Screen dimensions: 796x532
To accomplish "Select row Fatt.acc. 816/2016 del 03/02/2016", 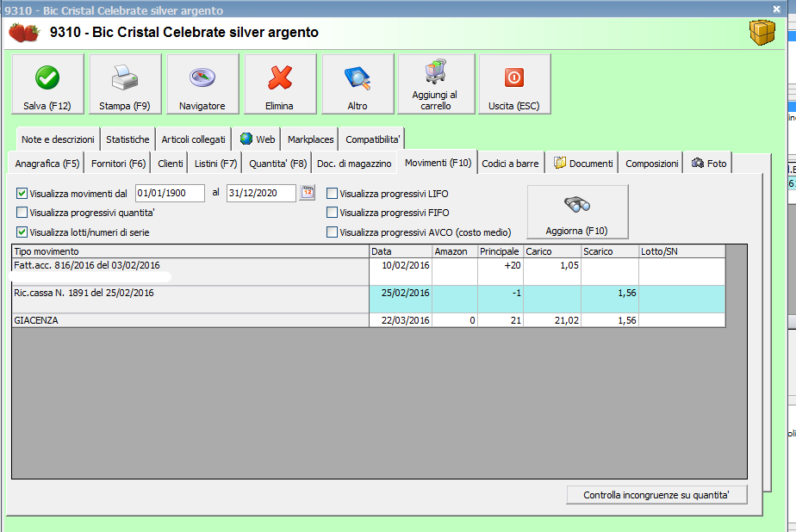I will point(190,272).
